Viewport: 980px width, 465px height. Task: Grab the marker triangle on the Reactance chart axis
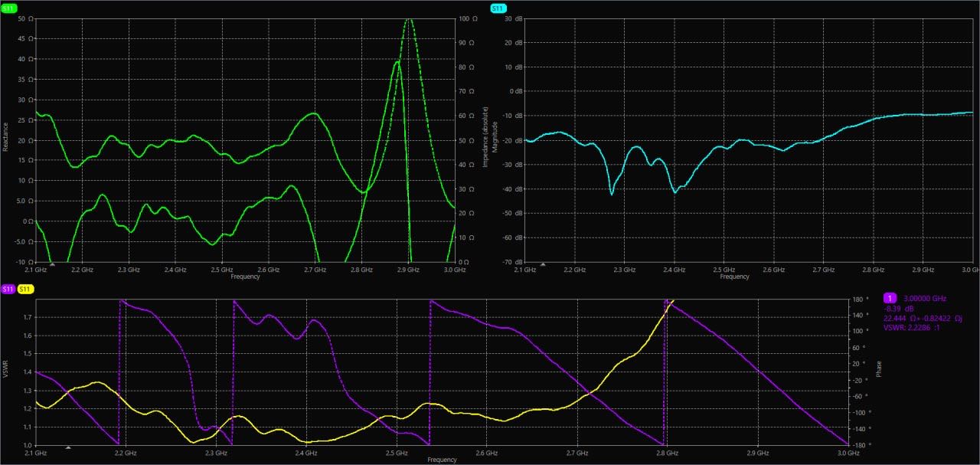click(52, 264)
